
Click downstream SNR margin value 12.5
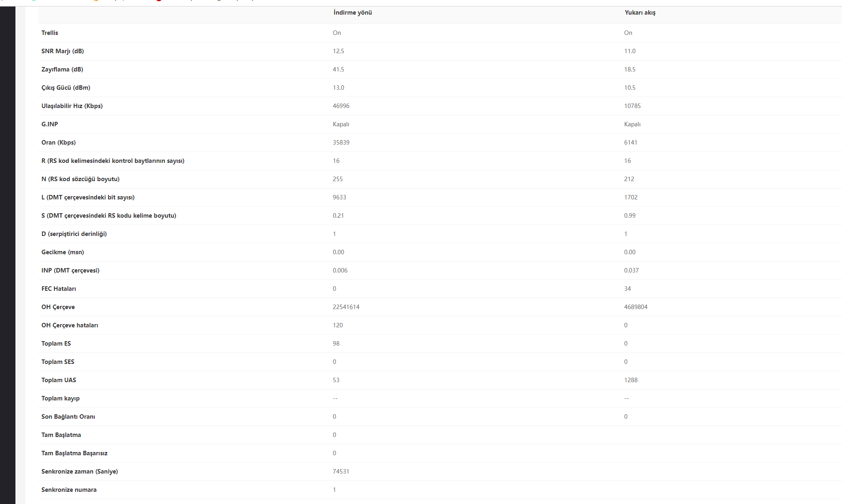pyautogui.click(x=338, y=51)
